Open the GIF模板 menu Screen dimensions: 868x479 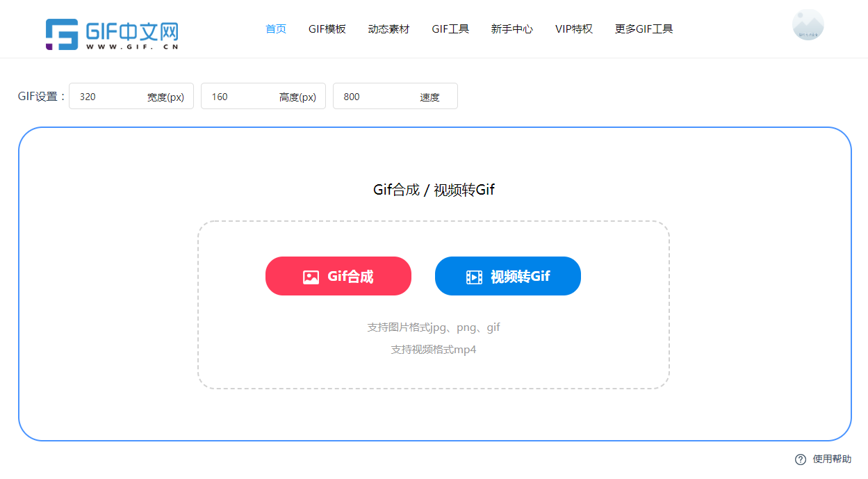tap(327, 29)
